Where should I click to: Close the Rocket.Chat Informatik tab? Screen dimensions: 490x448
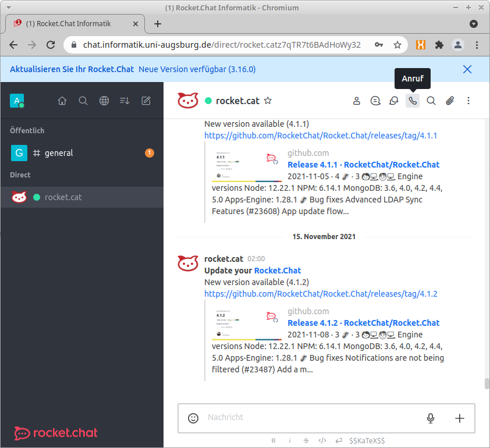coord(136,24)
